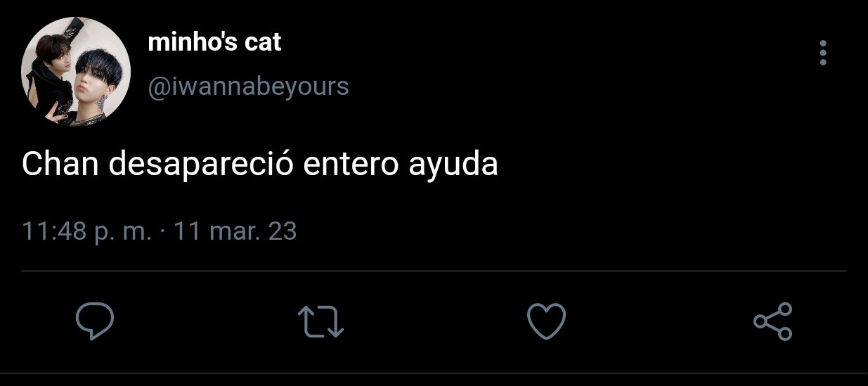Image resolution: width=868 pixels, height=386 pixels.
Task: Expand the tweet overflow menu dots
Action: tap(823, 53)
